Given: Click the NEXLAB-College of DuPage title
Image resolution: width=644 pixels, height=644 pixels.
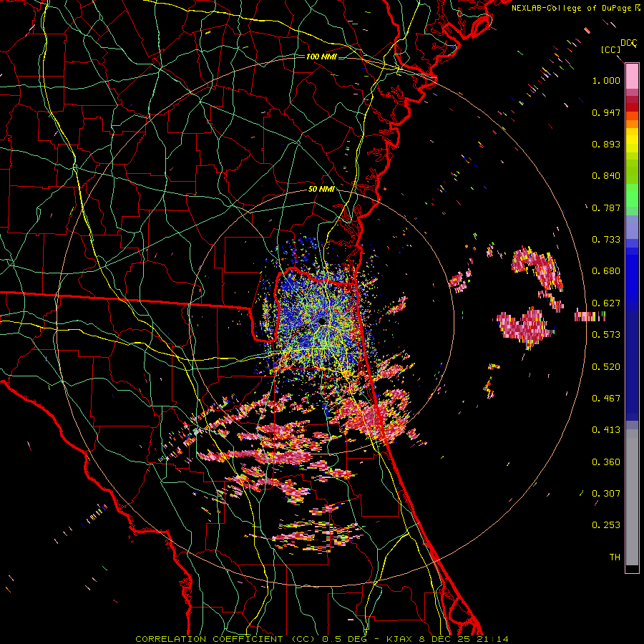Looking at the screenshot, I should [571, 8].
